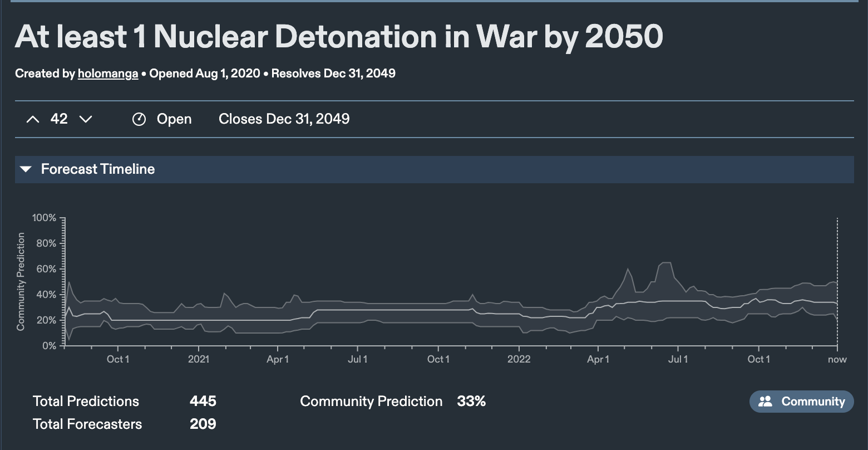The image size is (868, 450).
Task: Click the Total Forecasters count 209
Action: (203, 424)
